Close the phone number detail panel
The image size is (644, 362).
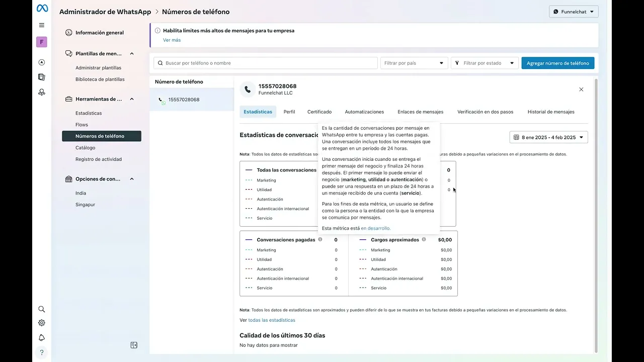pos(581,89)
